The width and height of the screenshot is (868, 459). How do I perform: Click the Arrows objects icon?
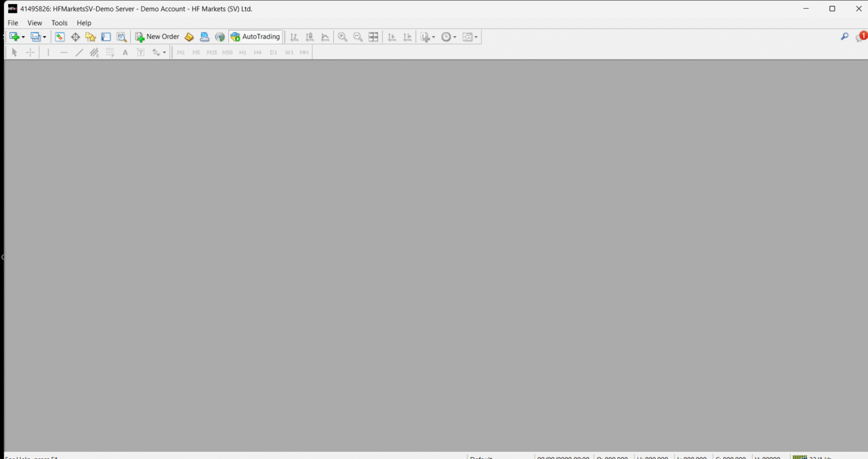pyautogui.click(x=156, y=52)
